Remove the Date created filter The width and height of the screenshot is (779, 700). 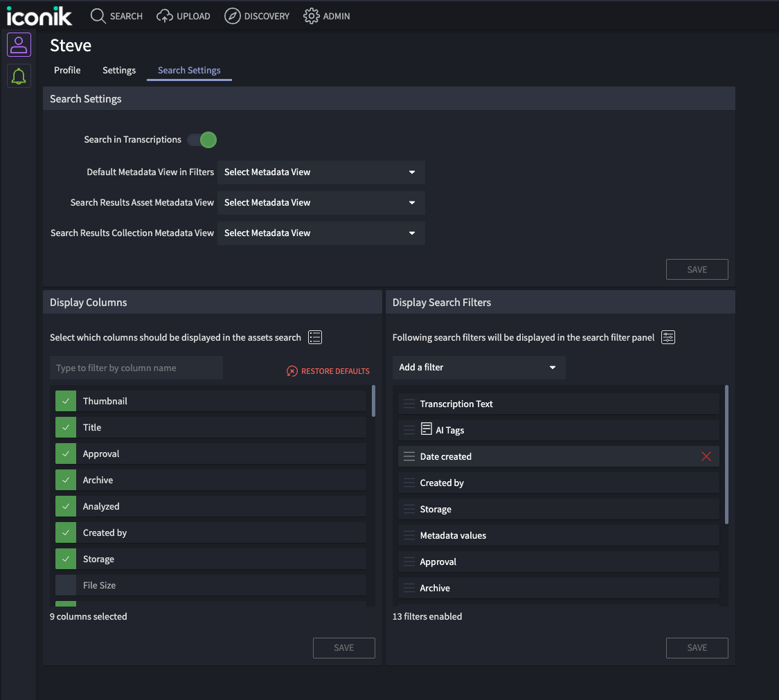pyautogui.click(x=706, y=456)
